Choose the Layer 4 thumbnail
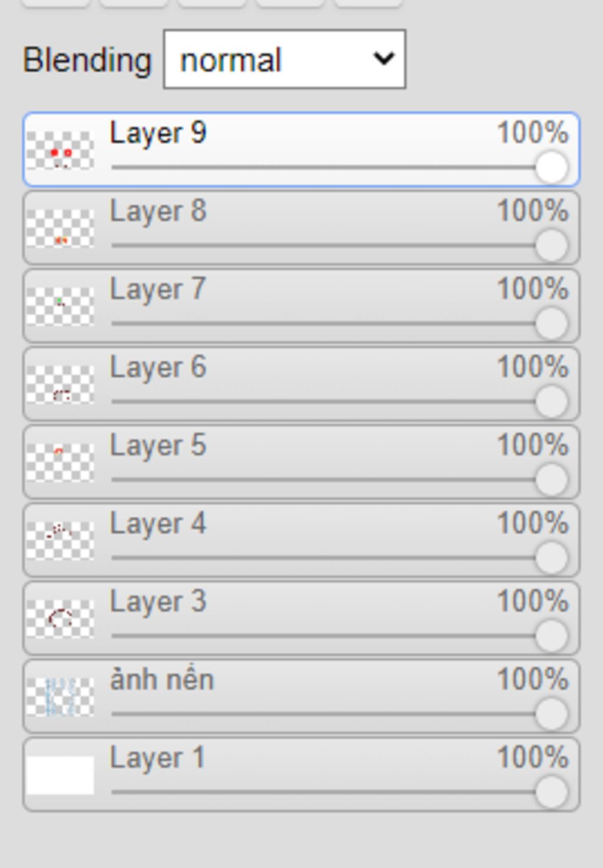 [x=60, y=541]
